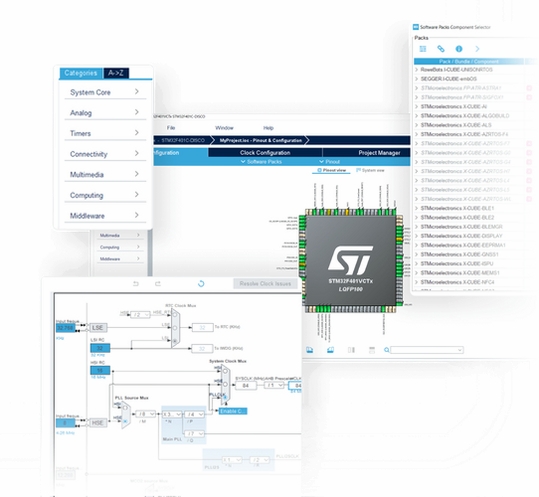Click the grid list icon in Packs toolbar

click(x=423, y=49)
